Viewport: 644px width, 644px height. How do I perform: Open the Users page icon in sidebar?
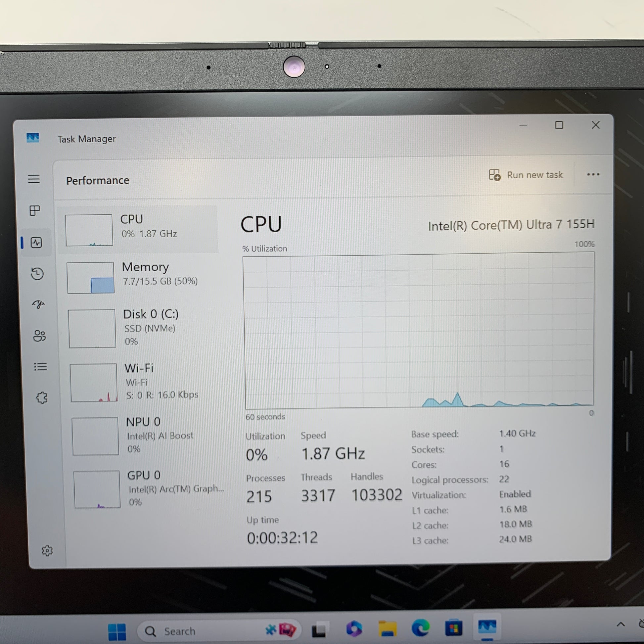click(x=39, y=335)
